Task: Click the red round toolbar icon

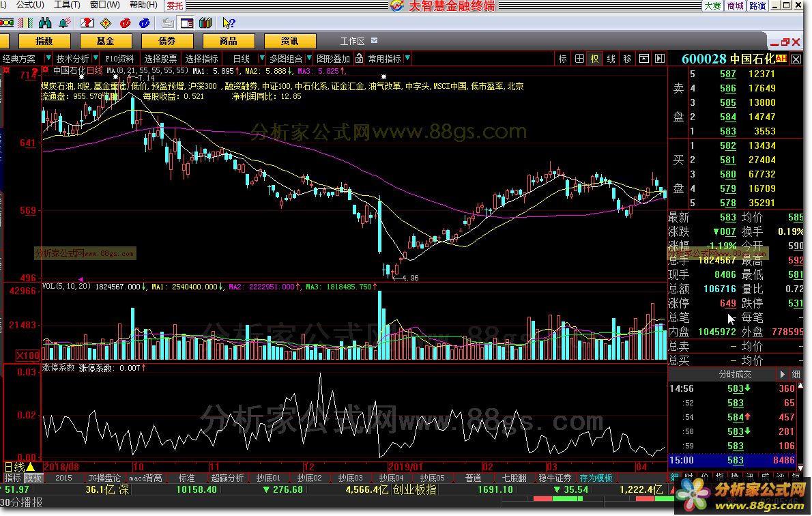Action: 125,23
